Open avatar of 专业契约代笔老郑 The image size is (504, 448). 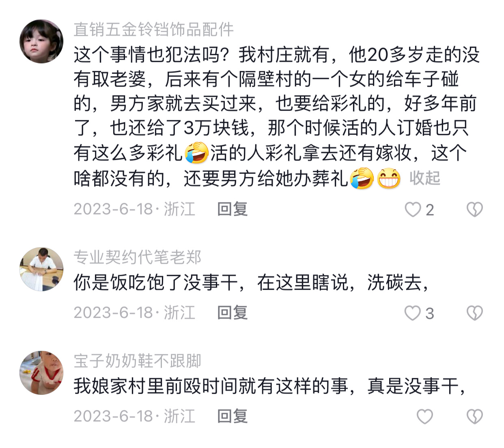(41, 269)
